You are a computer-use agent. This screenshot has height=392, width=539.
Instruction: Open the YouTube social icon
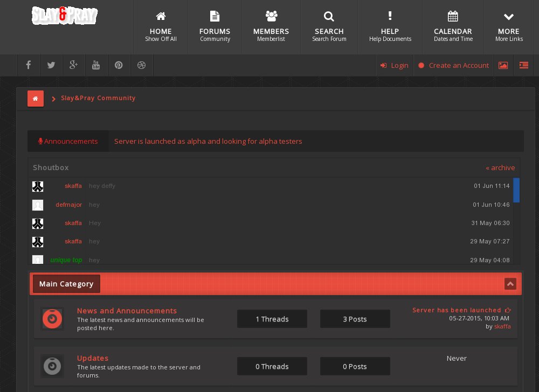(96, 65)
